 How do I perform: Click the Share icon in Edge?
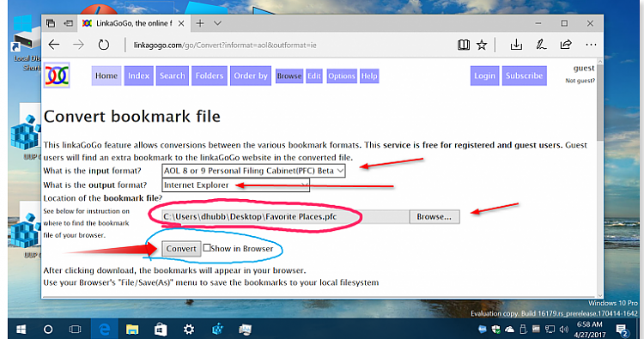tap(566, 45)
